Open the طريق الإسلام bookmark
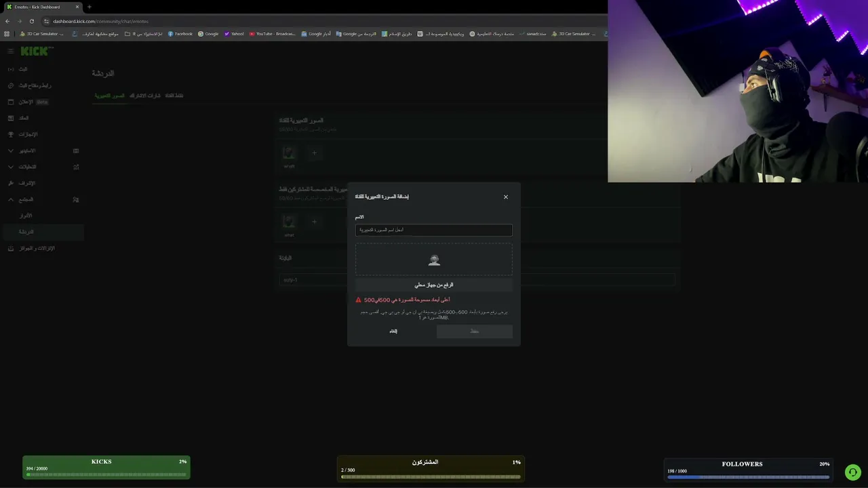 pyautogui.click(x=397, y=34)
